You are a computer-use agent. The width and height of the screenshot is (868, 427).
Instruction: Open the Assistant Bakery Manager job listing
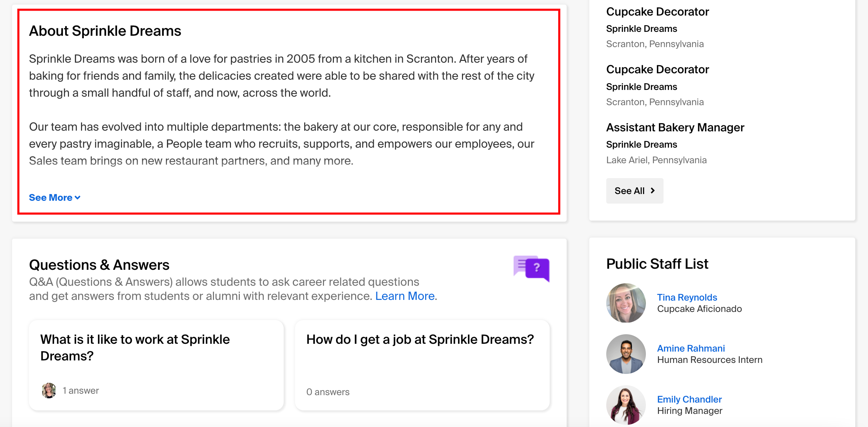[x=675, y=127]
